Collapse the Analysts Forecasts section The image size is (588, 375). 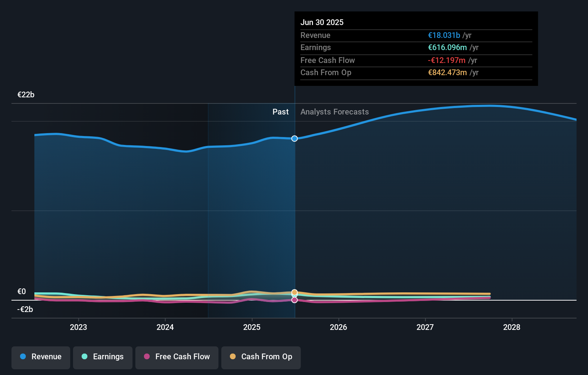[x=334, y=112]
